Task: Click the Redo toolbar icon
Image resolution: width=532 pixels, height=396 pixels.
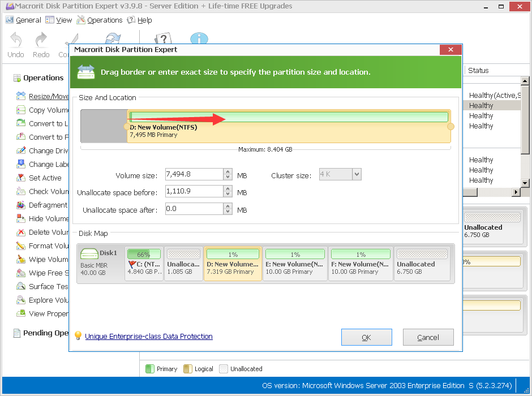Action: point(41,40)
